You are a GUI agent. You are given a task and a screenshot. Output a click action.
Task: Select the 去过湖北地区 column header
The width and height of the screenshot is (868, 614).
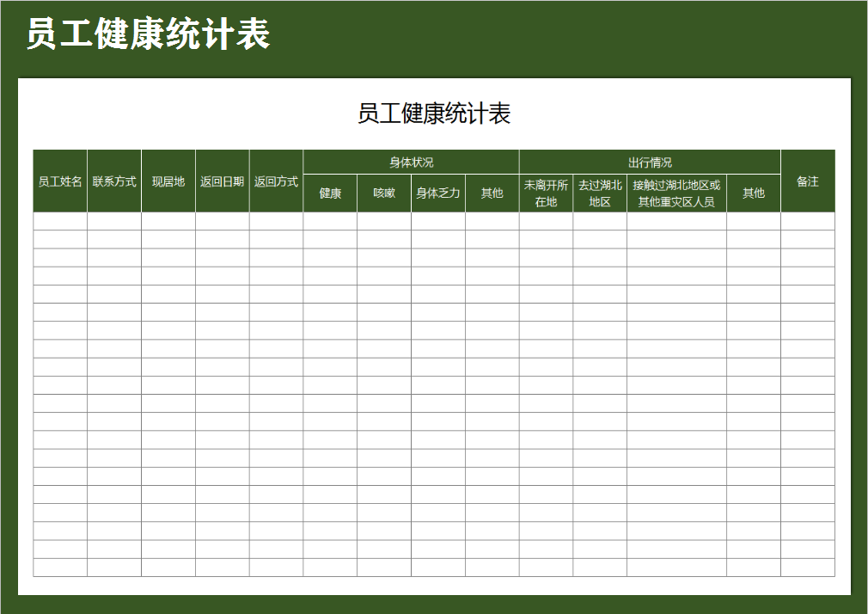599,193
